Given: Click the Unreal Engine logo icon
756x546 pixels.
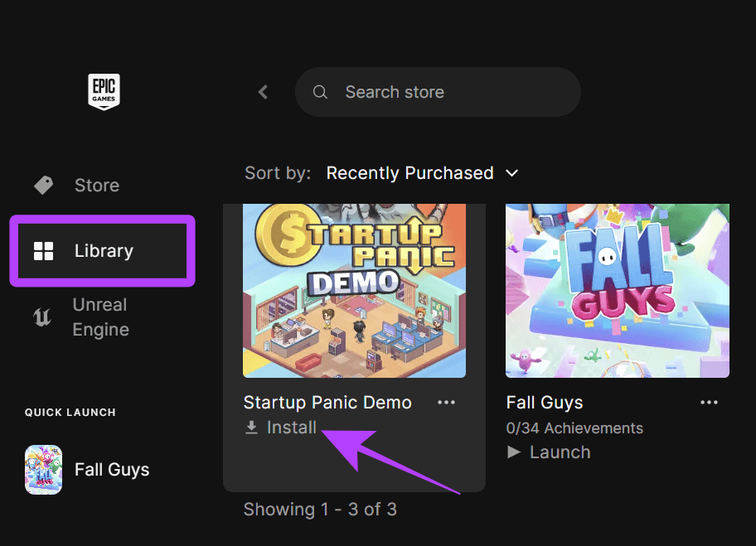Looking at the screenshot, I should pos(42,317).
